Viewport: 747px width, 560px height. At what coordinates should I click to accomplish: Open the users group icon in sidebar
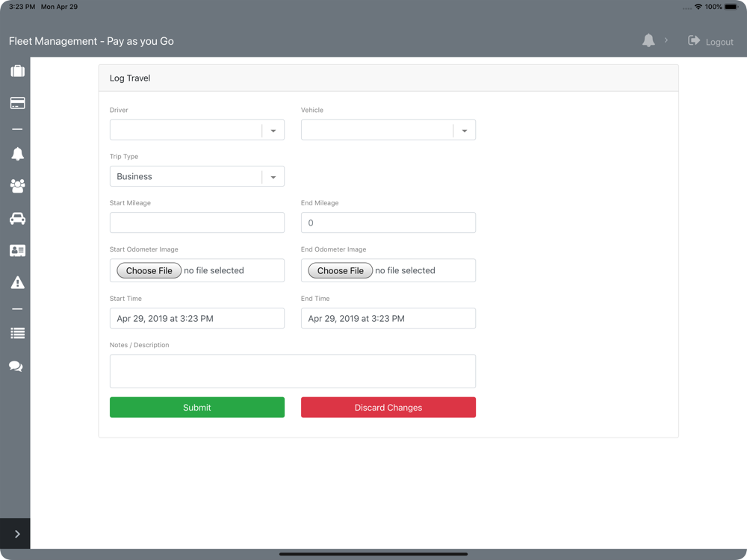(18, 186)
